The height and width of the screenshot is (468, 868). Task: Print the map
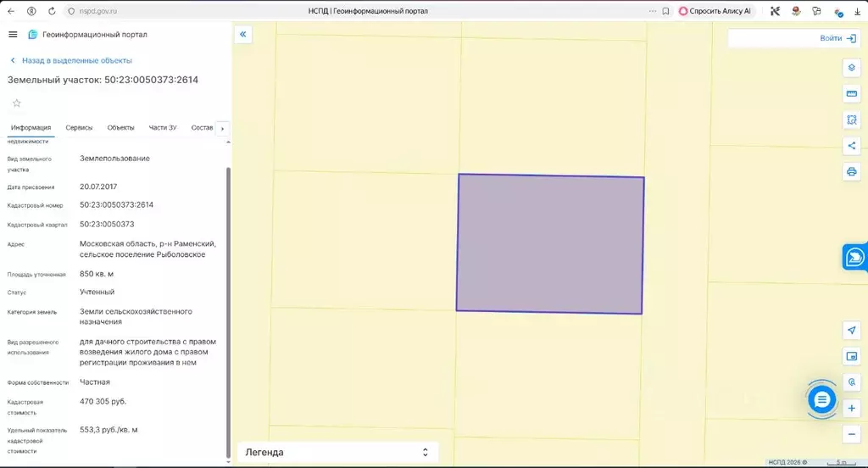(851, 172)
